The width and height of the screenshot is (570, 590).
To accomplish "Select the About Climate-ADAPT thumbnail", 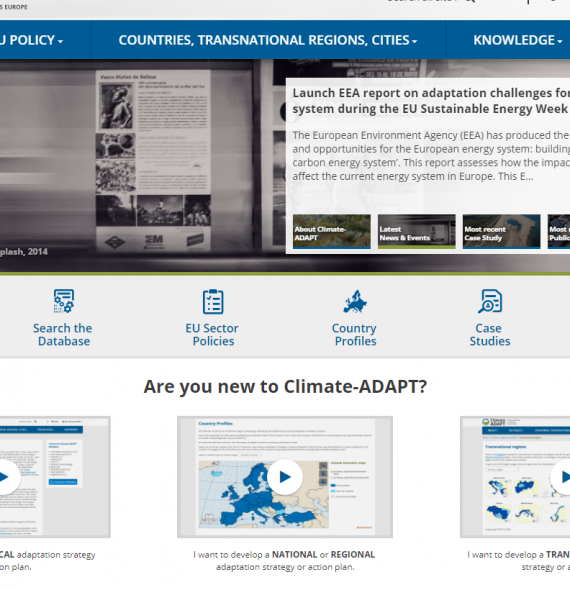I will pos(332,231).
